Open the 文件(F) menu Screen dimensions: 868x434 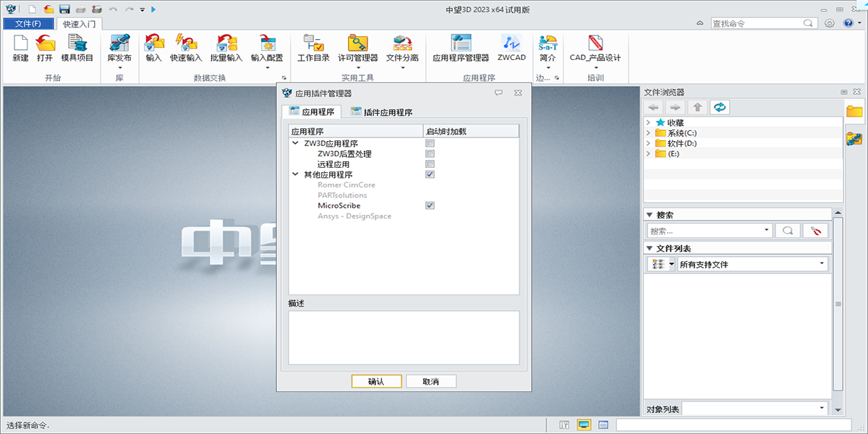click(27, 22)
